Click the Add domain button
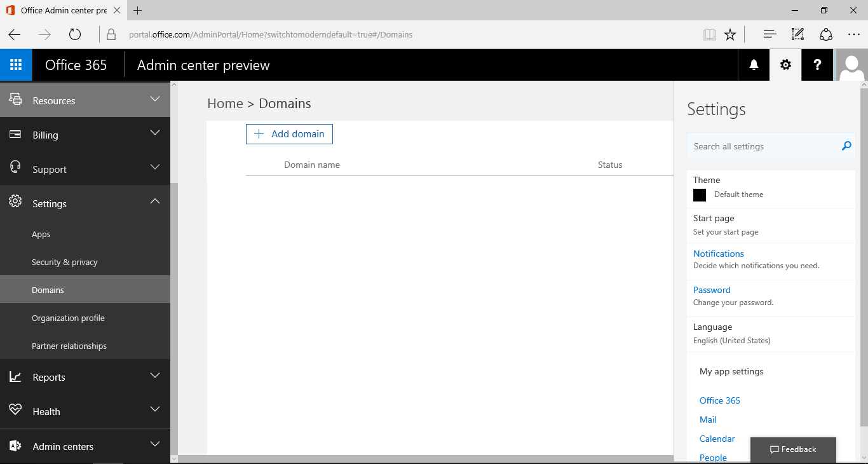This screenshot has height=464, width=868. [289, 134]
